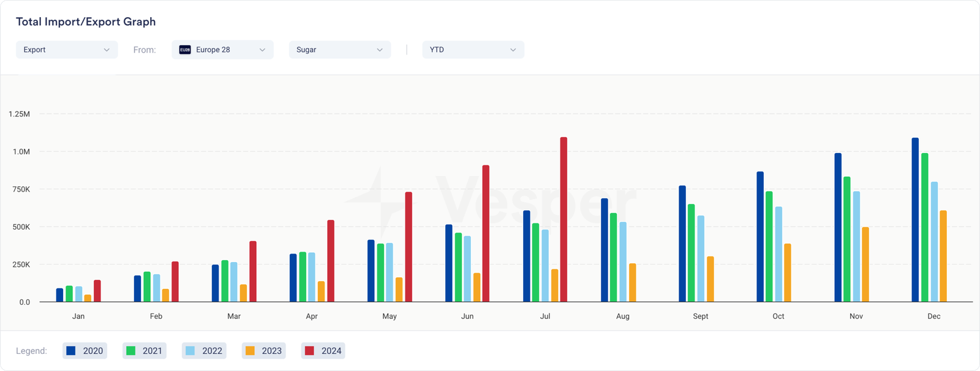Click the chevron arrow on YTD dropdown
The width and height of the screenshot is (980, 371).
pyautogui.click(x=513, y=50)
